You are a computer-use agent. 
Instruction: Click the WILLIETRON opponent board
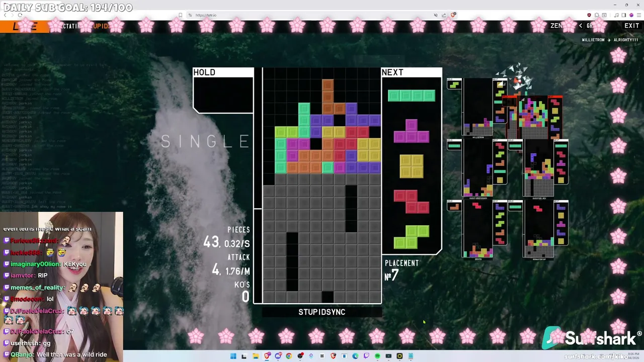pyautogui.click(x=478, y=108)
